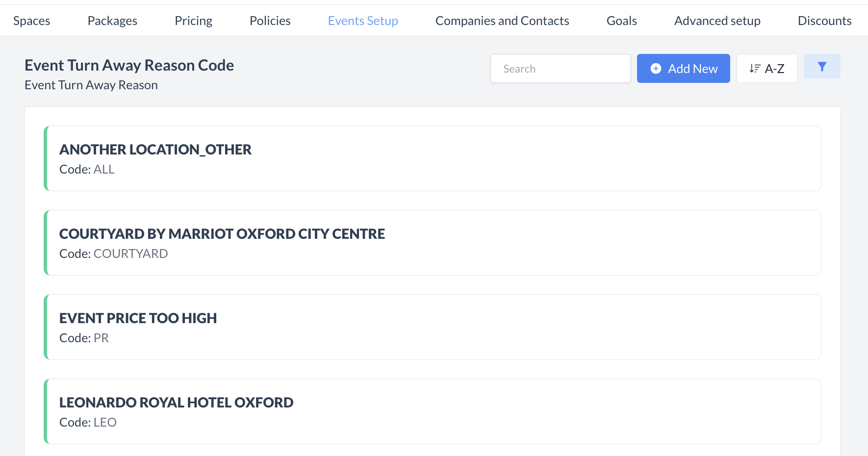Go to the Discounts tab

click(824, 21)
